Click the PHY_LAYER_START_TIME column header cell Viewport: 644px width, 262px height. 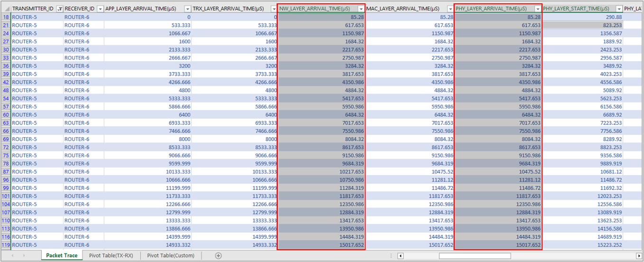[x=576, y=9]
